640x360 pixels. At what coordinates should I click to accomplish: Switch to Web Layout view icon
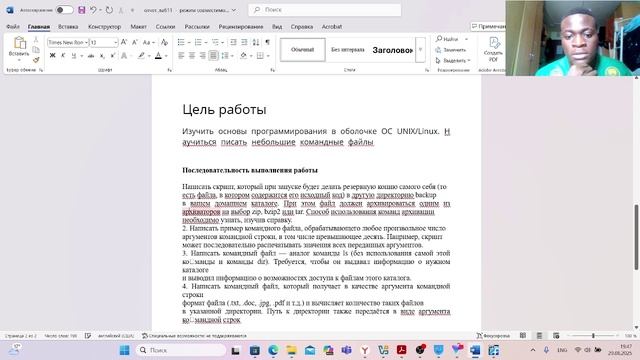[x=556, y=336]
